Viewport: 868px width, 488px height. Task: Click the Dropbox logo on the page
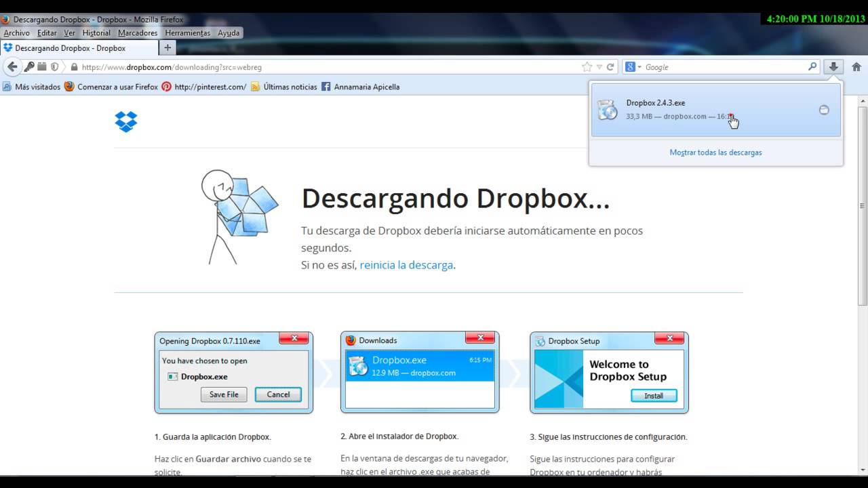[x=126, y=122]
